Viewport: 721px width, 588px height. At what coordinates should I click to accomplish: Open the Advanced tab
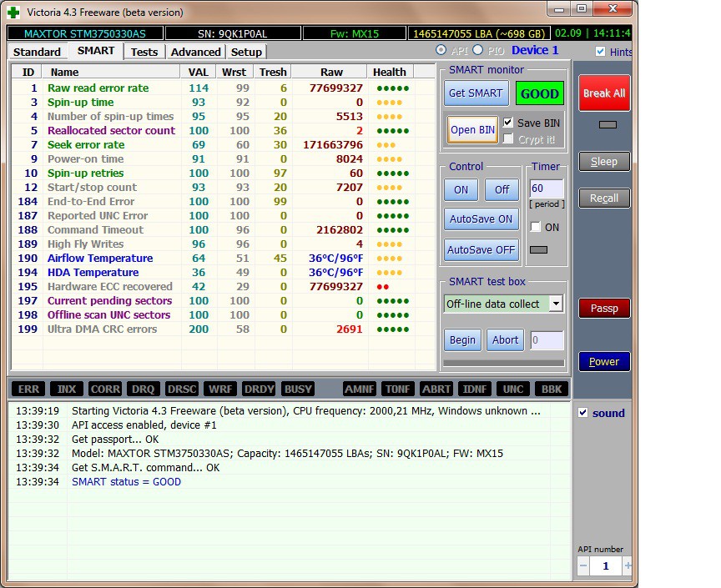pyautogui.click(x=195, y=52)
